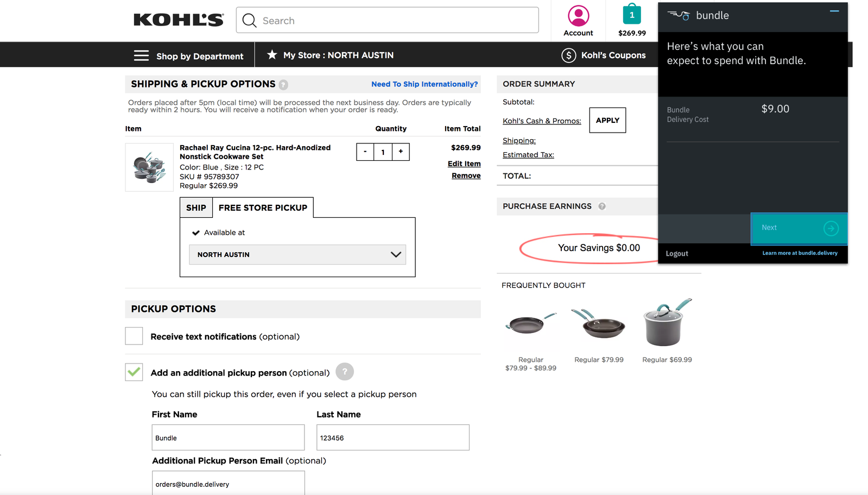Expand the NORTH AUSTIN store dropdown
This screenshot has width=868, height=495.
coord(297,255)
